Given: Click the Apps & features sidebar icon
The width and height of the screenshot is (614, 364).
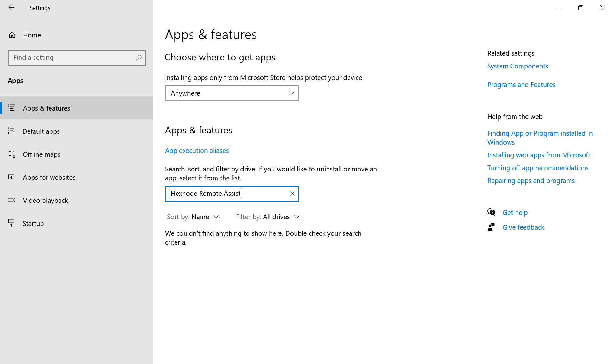Looking at the screenshot, I should 12,108.
